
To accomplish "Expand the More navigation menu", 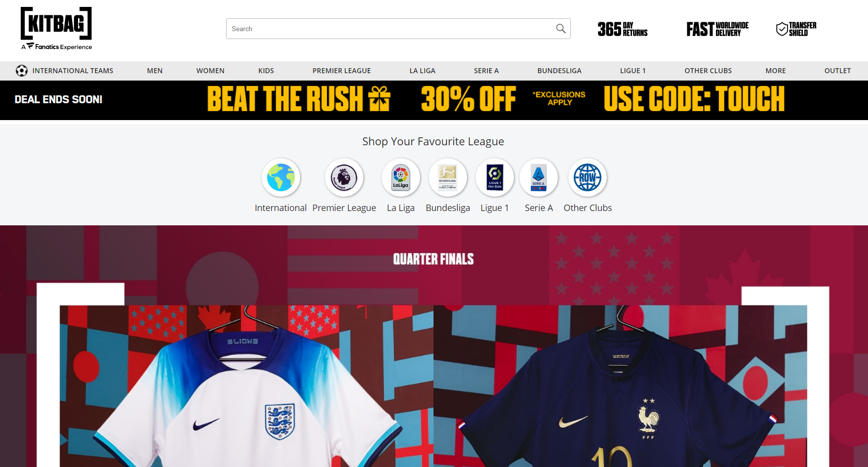I will click(x=776, y=71).
